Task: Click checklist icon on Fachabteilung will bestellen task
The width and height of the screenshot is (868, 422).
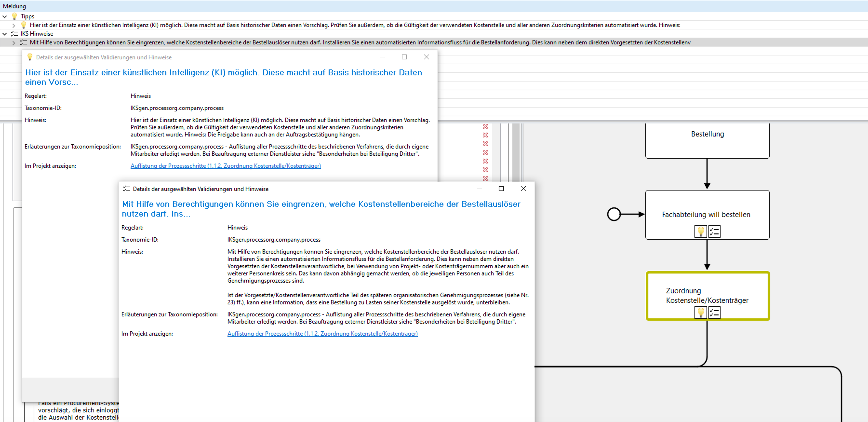Action: [714, 231]
